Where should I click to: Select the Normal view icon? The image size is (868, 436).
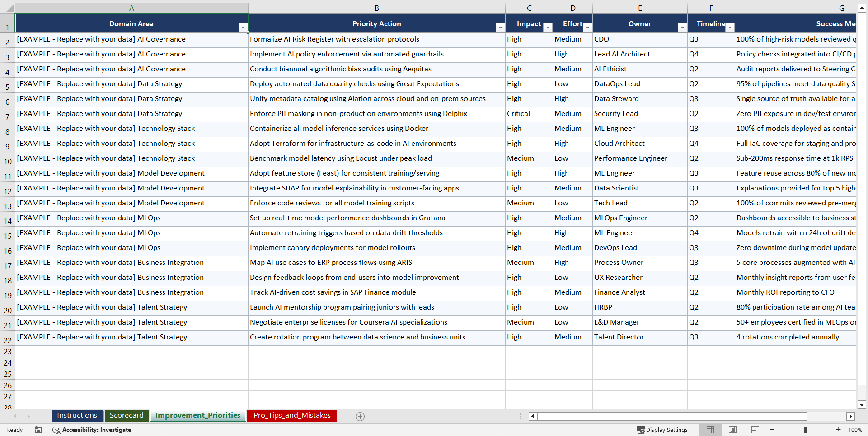coord(710,429)
